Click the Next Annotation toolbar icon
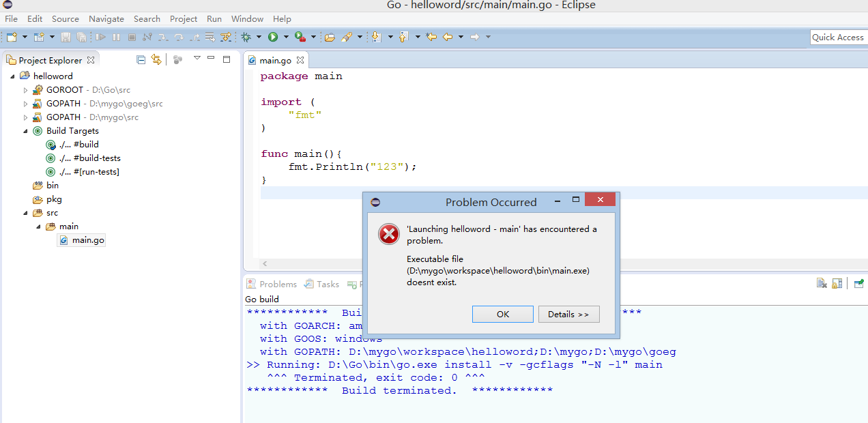Image resolution: width=868 pixels, height=423 pixels. point(375,37)
